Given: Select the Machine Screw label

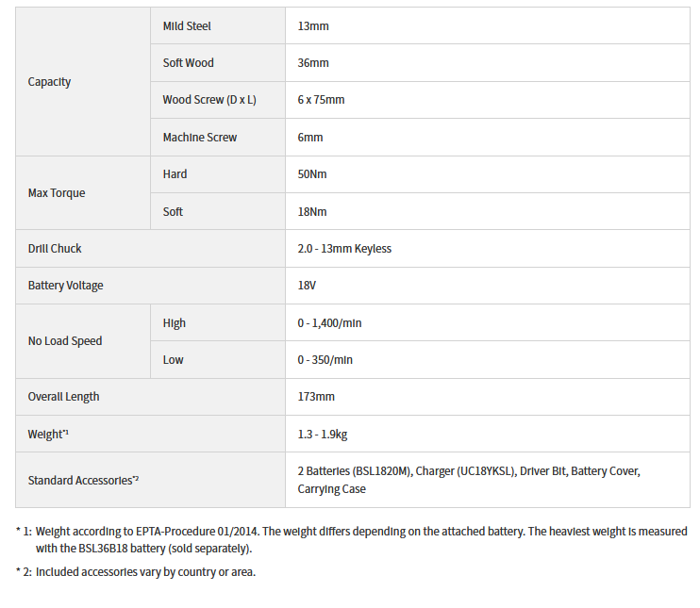Looking at the screenshot, I should pos(200,138).
